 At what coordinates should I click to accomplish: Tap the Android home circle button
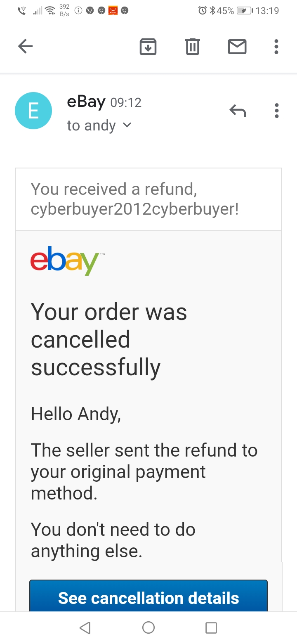click(x=148, y=628)
